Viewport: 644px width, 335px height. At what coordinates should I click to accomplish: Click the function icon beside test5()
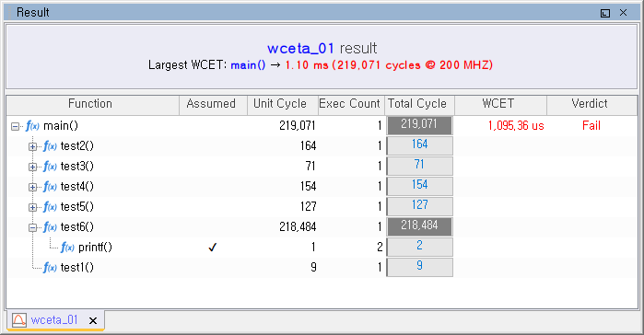pos(50,207)
